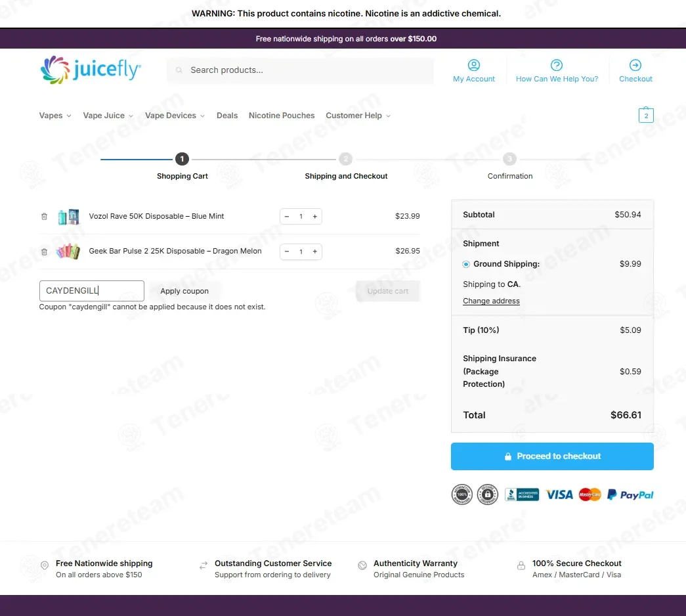Screen dimensions: 686x616
Task: Open the Deals menu item
Action: (x=227, y=116)
